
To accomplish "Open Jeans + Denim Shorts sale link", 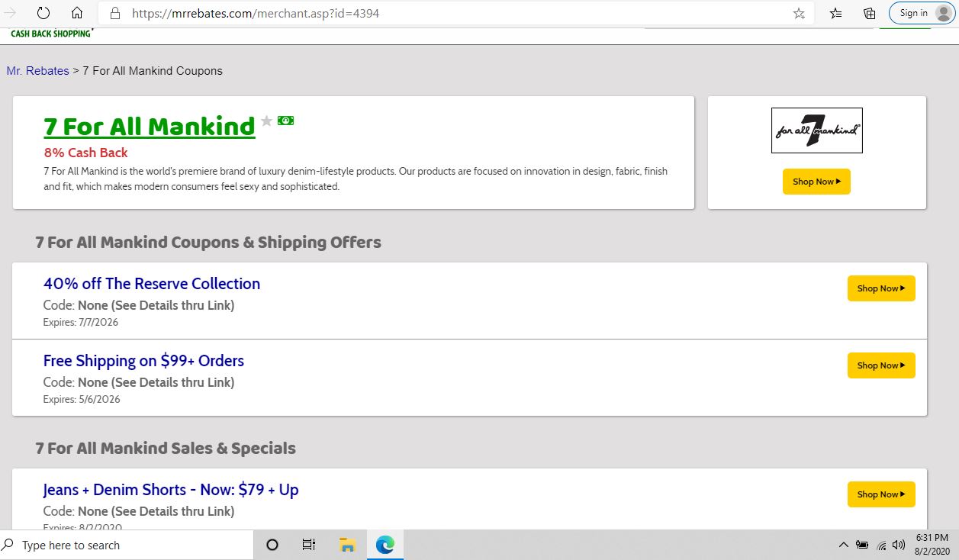I will [171, 490].
